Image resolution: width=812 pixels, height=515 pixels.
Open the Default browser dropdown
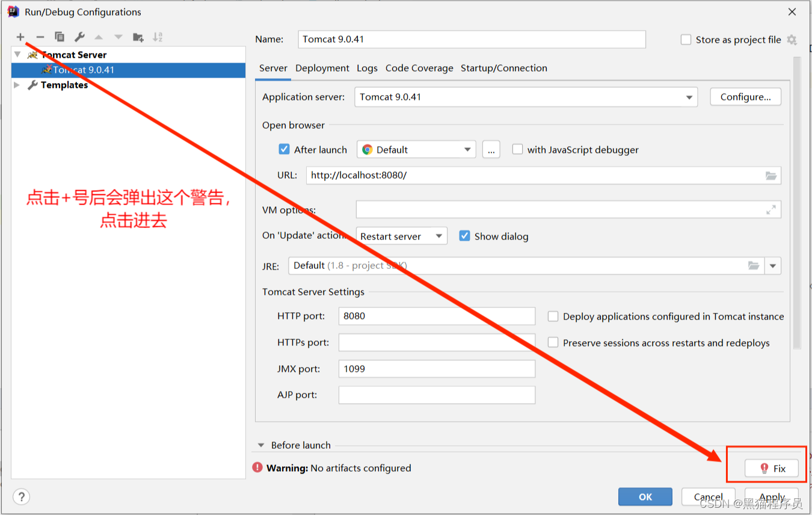point(416,150)
